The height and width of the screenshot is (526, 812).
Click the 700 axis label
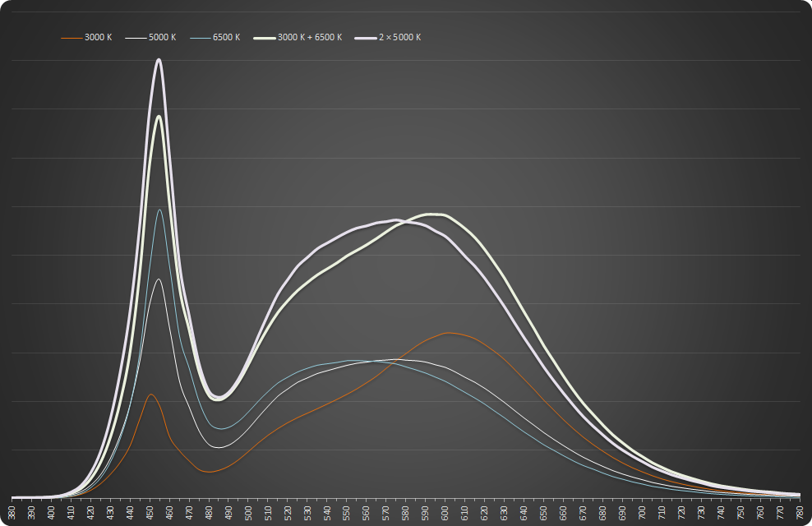(643, 513)
